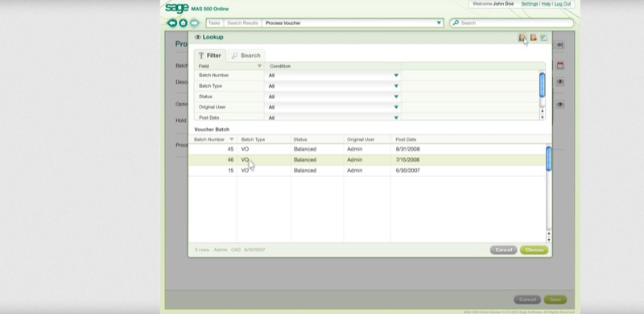Select the batch number 15 row

tap(367, 171)
